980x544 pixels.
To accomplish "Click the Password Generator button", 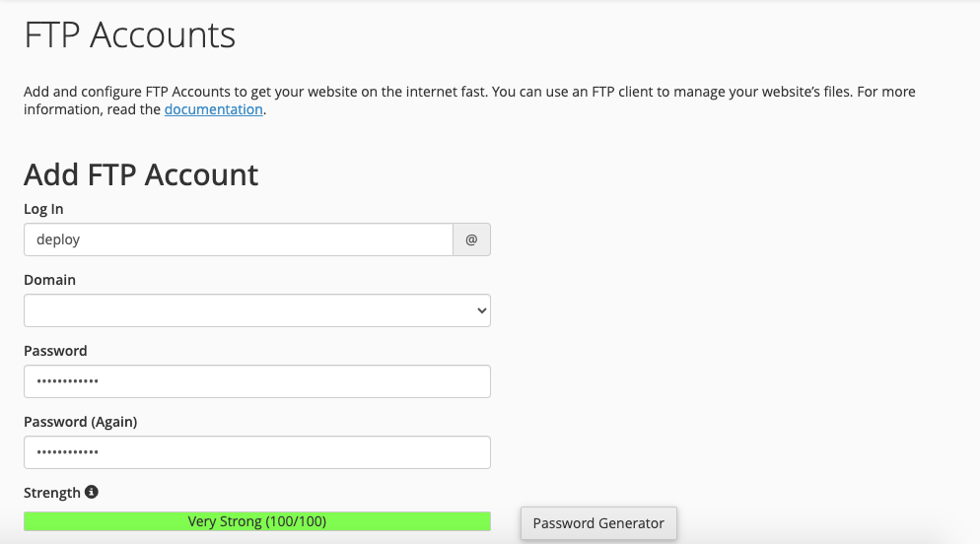I will click(598, 523).
